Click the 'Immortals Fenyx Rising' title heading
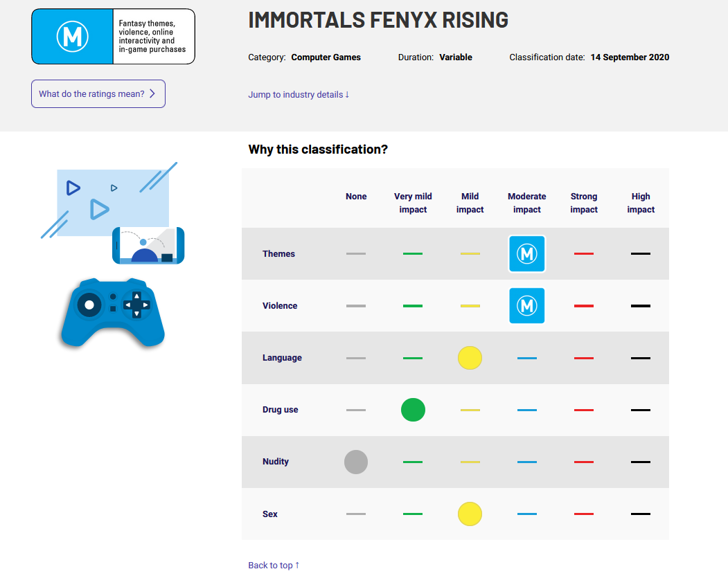The width and height of the screenshot is (728, 578). (x=378, y=20)
